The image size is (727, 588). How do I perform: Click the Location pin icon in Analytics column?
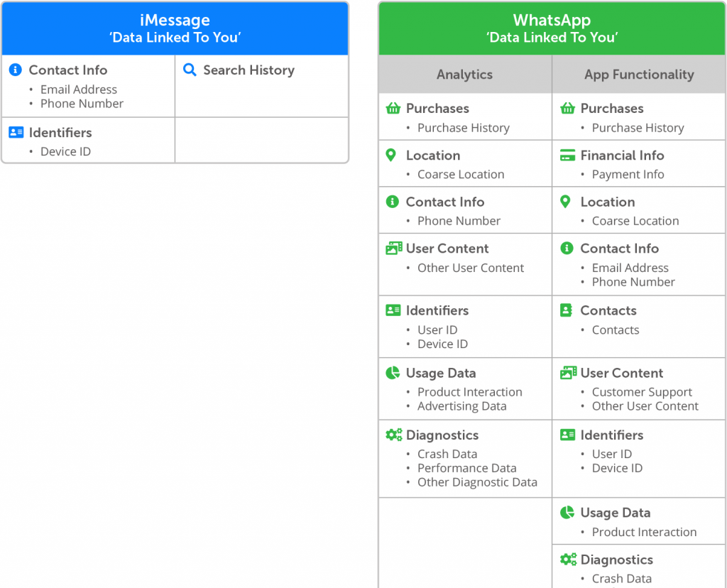point(391,155)
